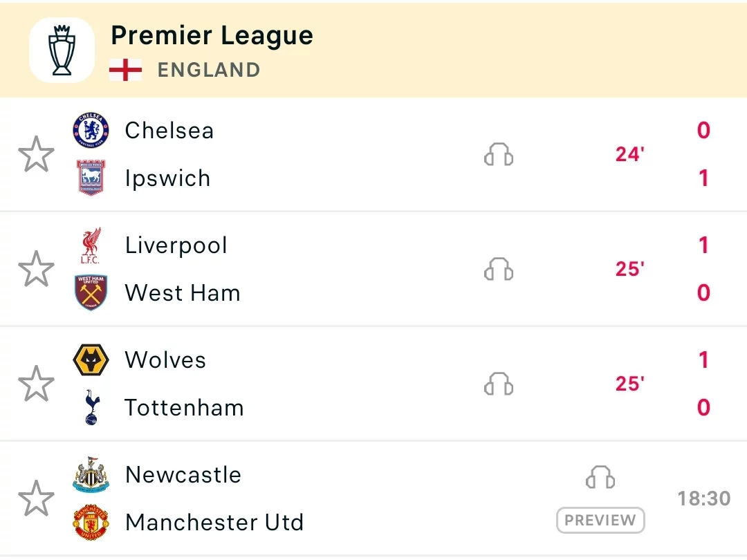Favorite the Chelsea vs Ipswich match star
747x560 pixels.
36,153
